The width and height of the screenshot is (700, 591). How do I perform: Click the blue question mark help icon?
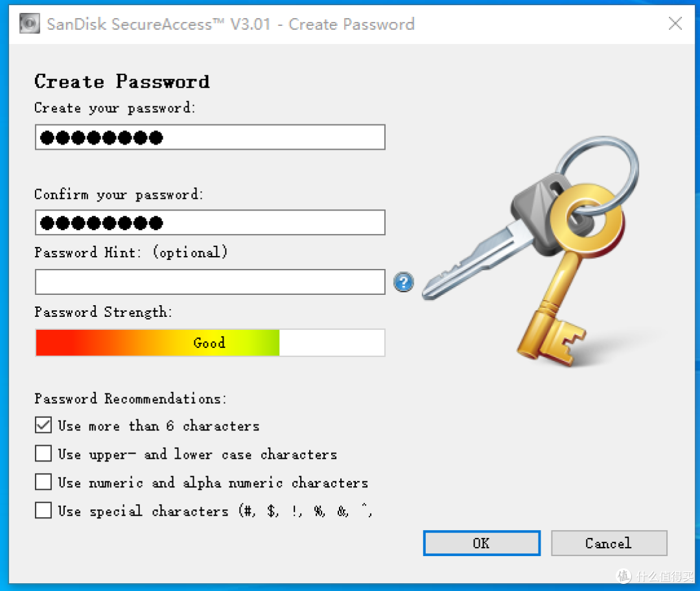tap(404, 282)
